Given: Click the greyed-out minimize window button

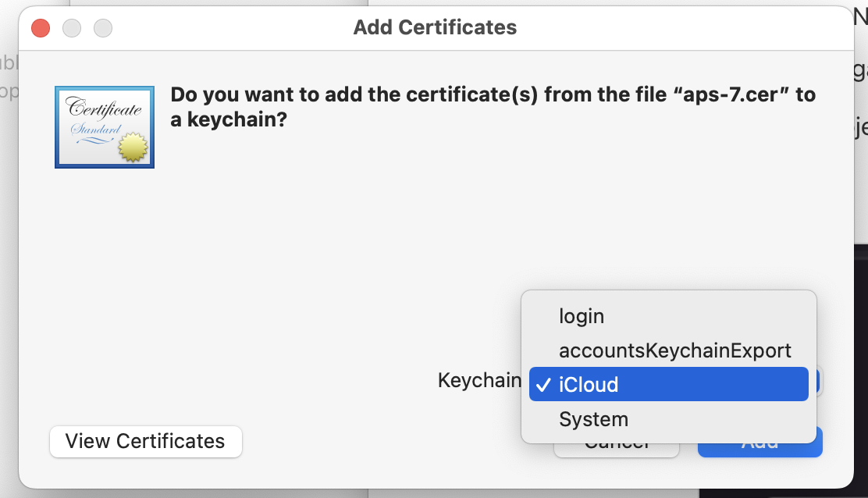Looking at the screenshot, I should (x=72, y=28).
